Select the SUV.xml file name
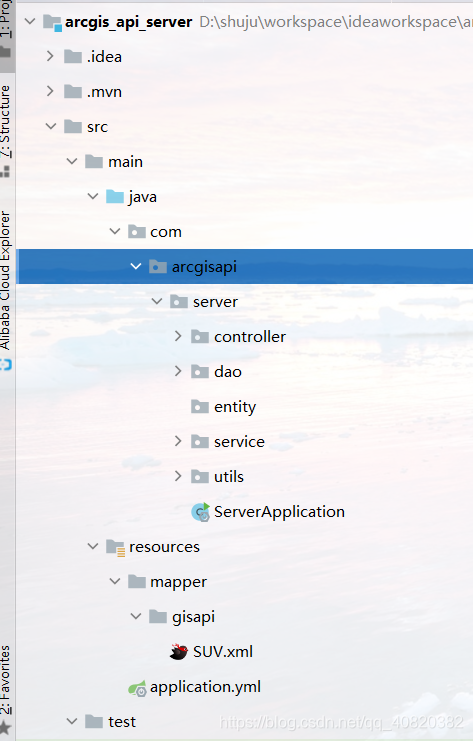The width and height of the screenshot is (473, 741). [223, 652]
